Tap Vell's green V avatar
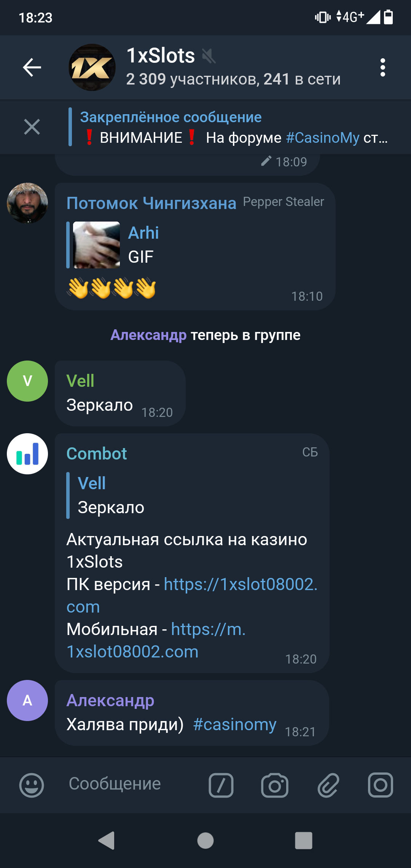The image size is (411, 868). 27,381
